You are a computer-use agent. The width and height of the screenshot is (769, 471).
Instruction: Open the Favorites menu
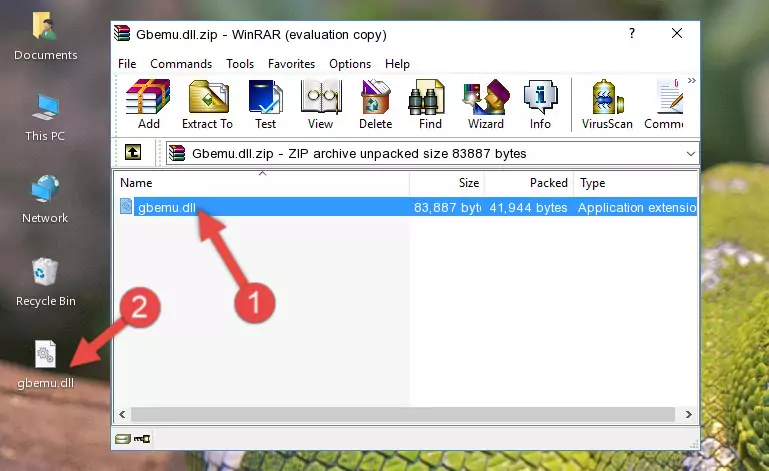tap(291, 64)
